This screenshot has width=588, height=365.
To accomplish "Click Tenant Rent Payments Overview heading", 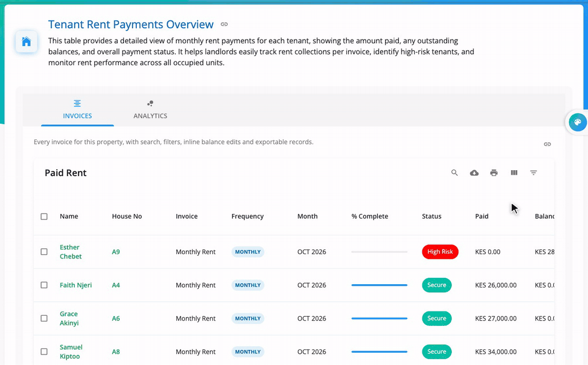I will [131, 25].
